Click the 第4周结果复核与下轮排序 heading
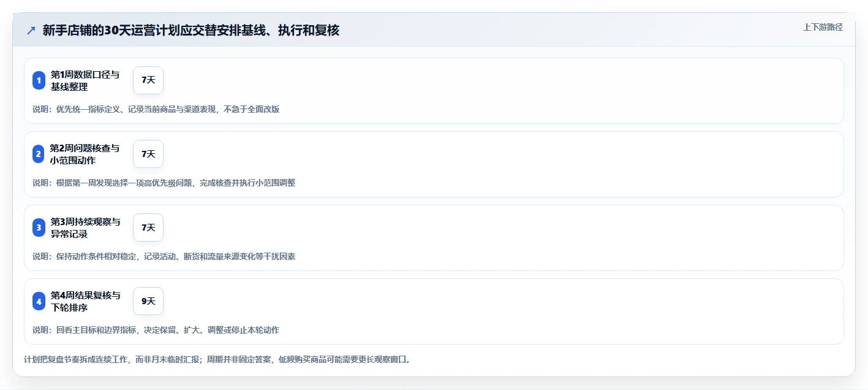 click(86, 301)
